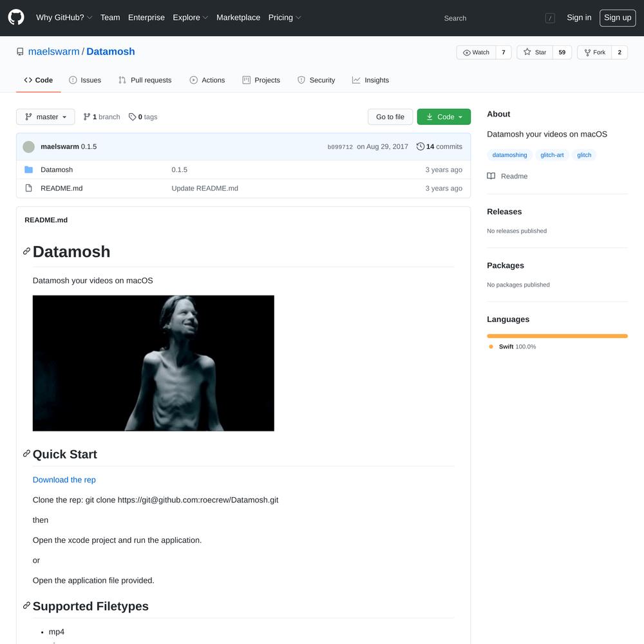Screen dimensions: 644x644
Task: Open the Datamosh folder
Action: 57,169
